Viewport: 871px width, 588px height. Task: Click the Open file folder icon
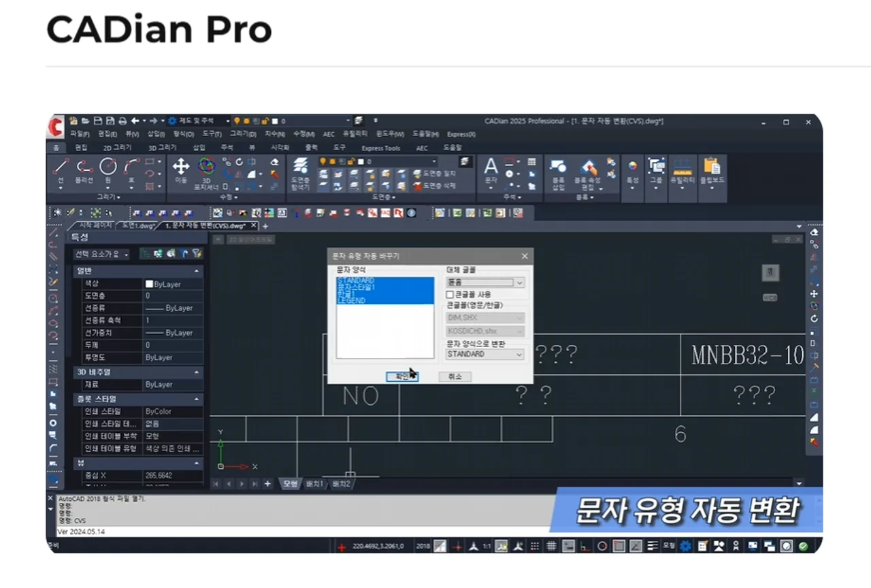[x=85, y=121]
